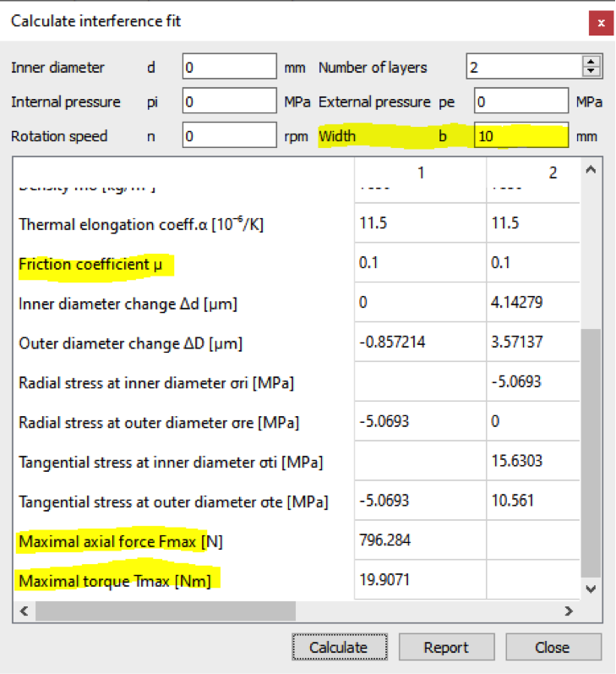This screenshot has width=616, height=674.
Task: Click the Number of layers field
Action: [522, 67]
